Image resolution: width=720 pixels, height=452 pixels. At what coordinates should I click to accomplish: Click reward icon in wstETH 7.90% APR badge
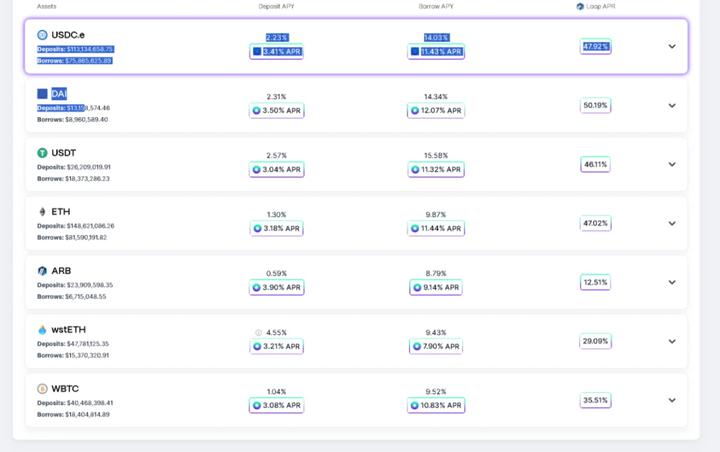coord(416,346)
